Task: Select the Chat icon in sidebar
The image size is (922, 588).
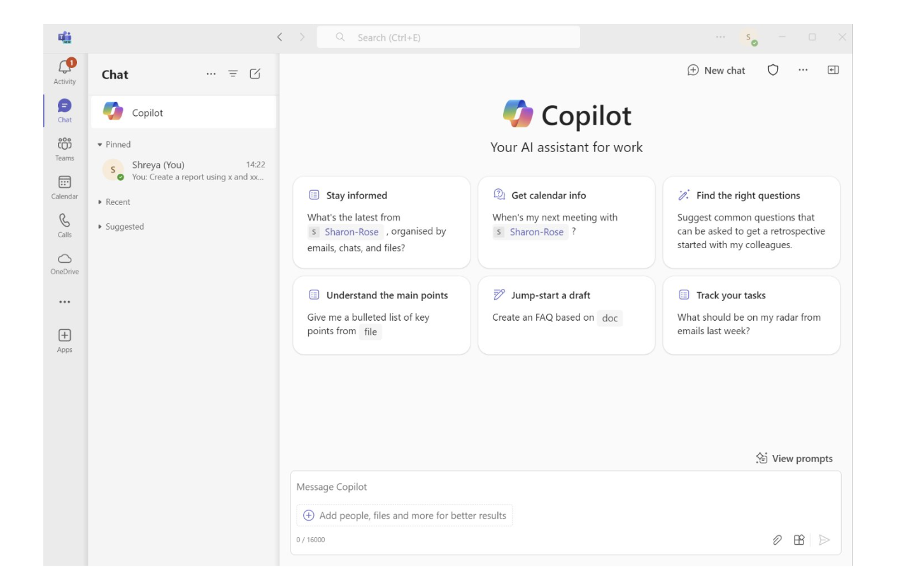Action: click(x=64, y=110)
